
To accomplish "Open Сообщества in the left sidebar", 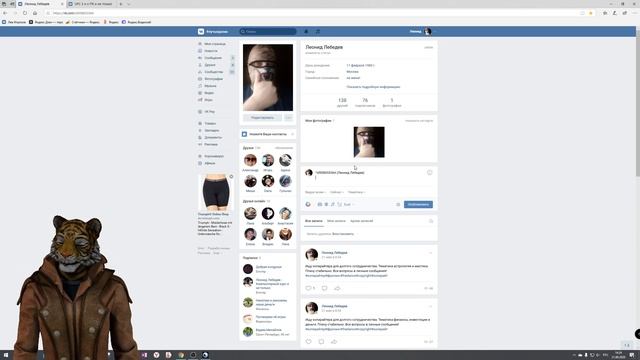I will (213, 71).
